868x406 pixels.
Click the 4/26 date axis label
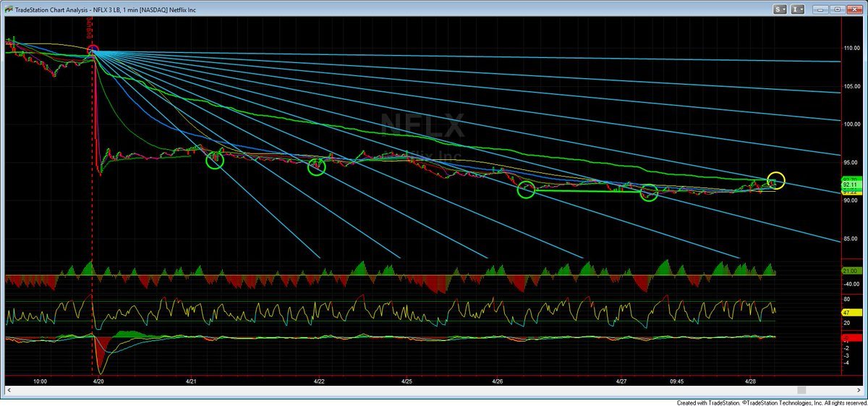[498, 380]
